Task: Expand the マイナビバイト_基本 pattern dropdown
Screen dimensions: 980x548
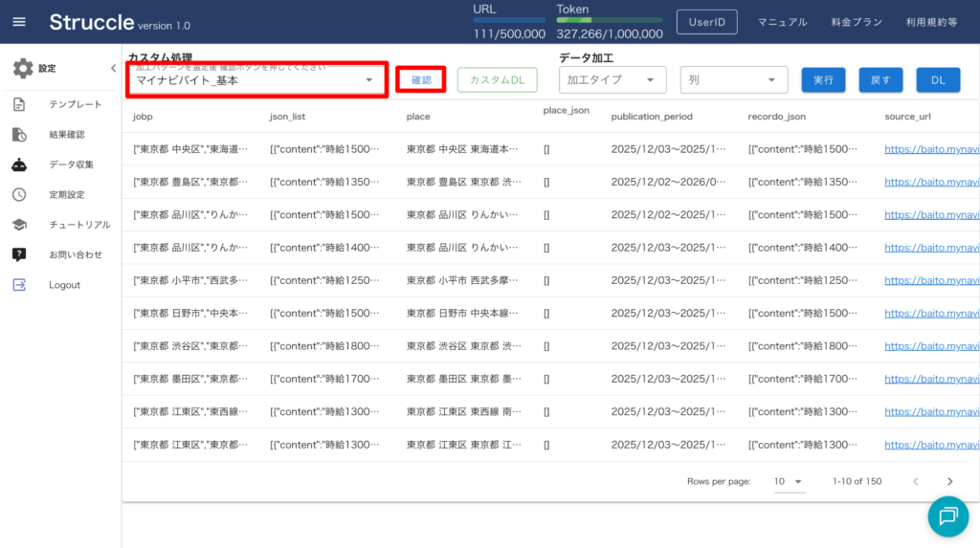Action: coord(368,80)
